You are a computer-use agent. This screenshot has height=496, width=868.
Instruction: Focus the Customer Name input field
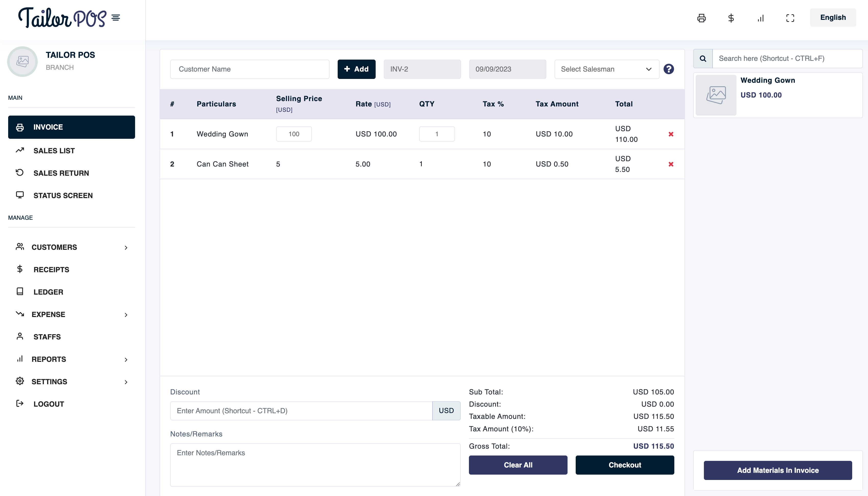[249, 69]
